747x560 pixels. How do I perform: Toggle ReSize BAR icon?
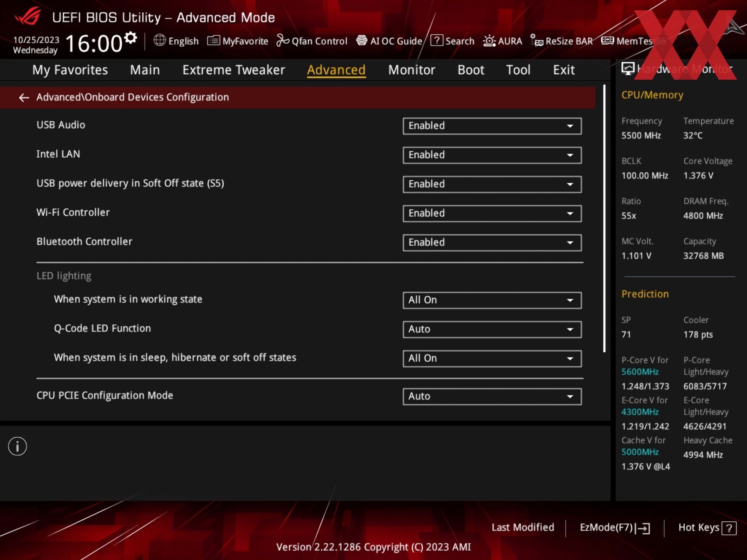[x=537, y=40]
